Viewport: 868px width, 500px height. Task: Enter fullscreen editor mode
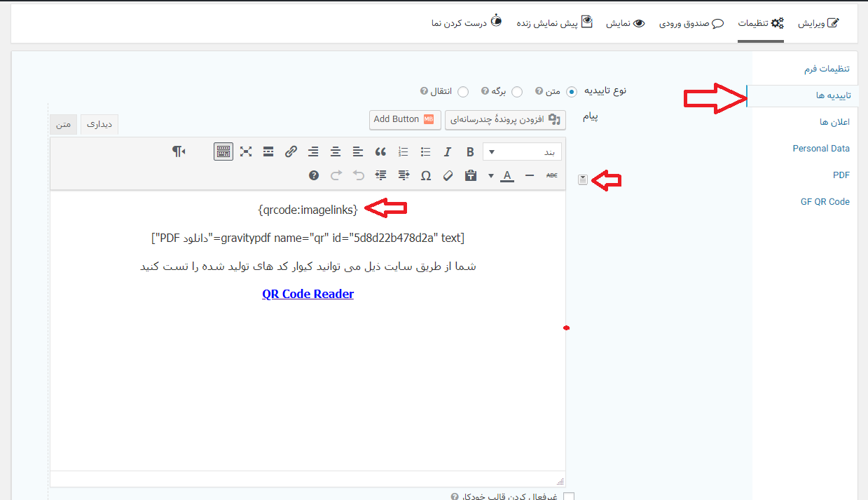[246, 152]
